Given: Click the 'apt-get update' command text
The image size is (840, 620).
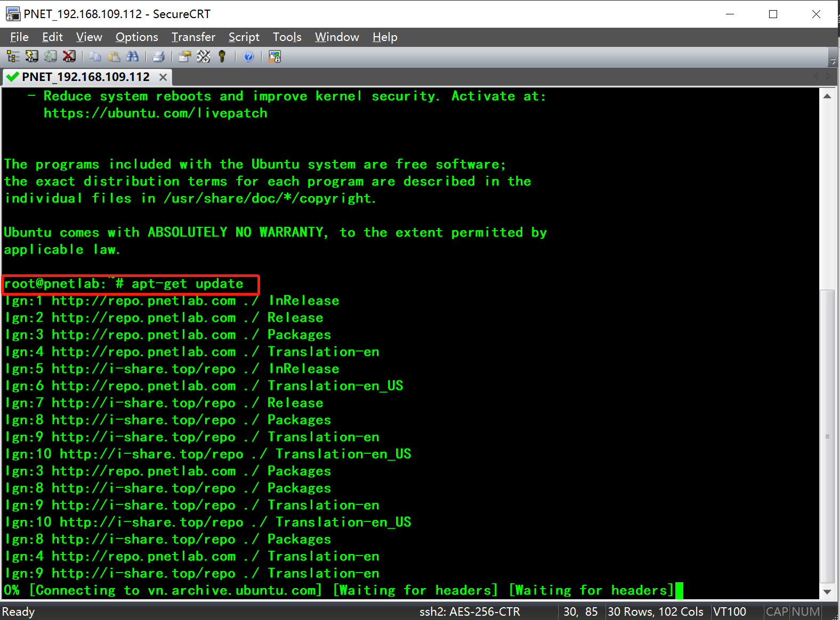Looking at the screenshot, I should (x=188, y=283).
